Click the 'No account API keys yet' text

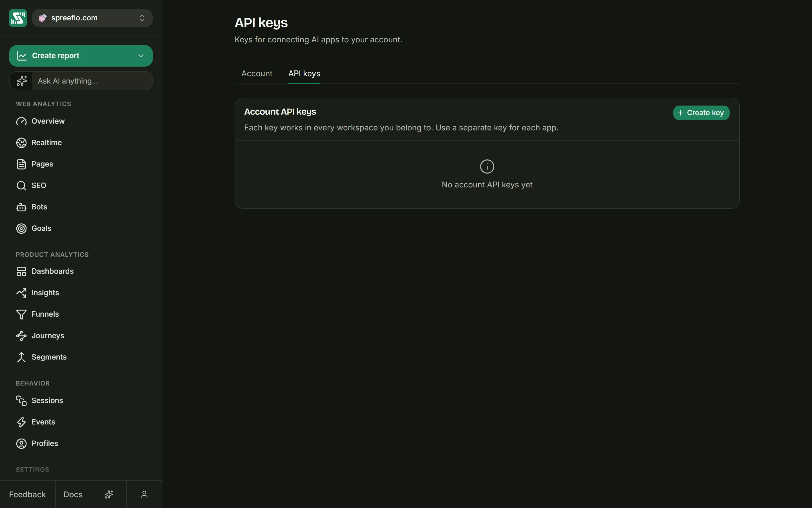(487, 185)
